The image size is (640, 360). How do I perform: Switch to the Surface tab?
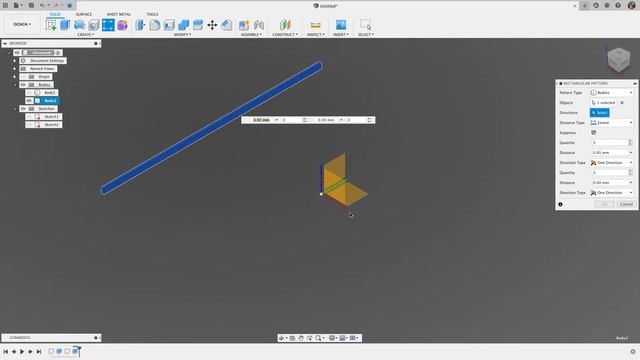[84, 14]
